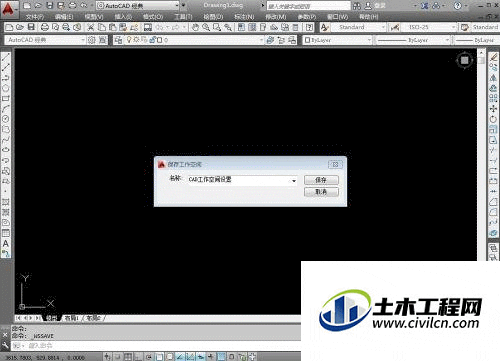This screenshot has height=361, width=500.
Task: Click the workspace name input field
Action: (242, 180)
